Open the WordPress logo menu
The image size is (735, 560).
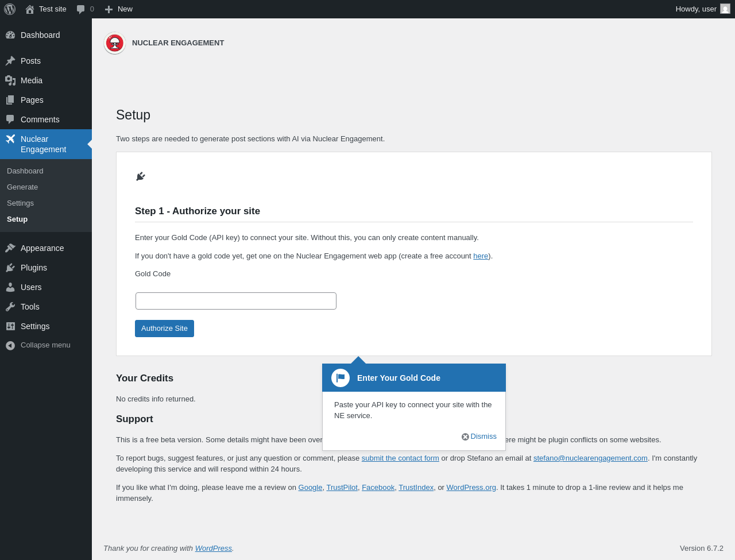coord(10,9)
